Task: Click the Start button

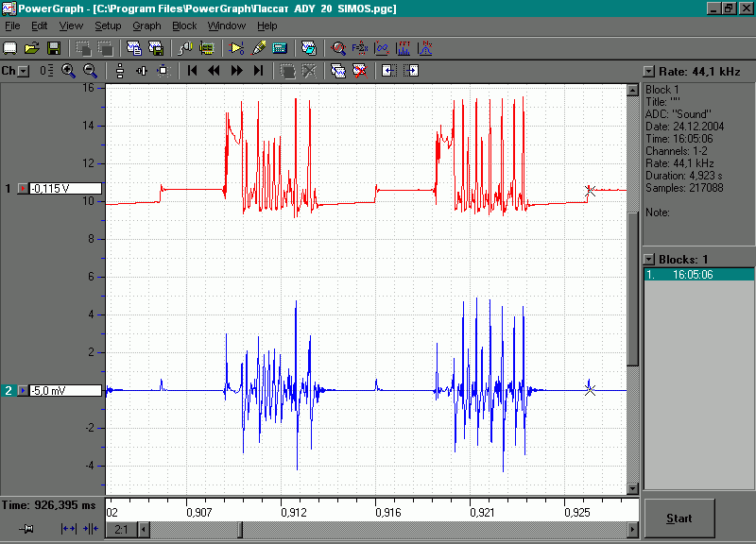Action: coord(679,518)
